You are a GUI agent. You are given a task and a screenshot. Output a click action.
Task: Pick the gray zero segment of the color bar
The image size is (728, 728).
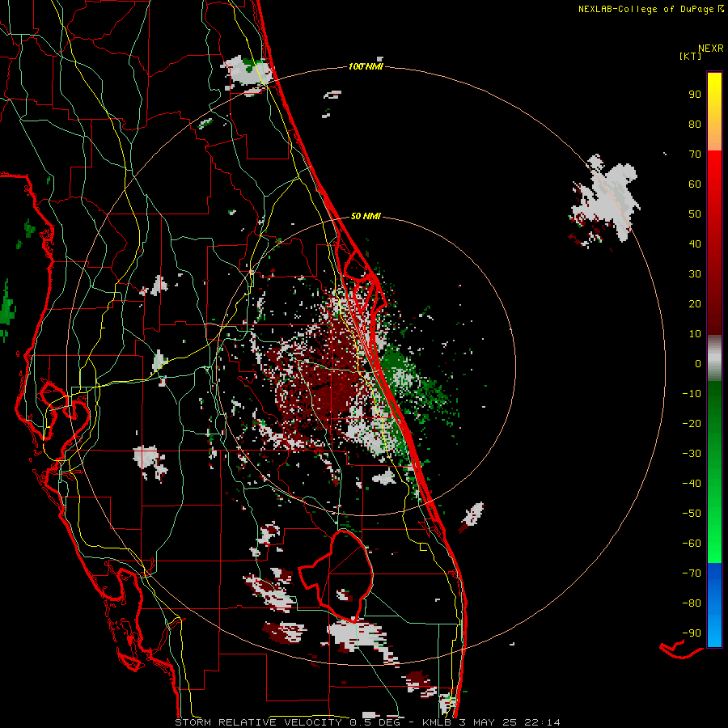coord(714,358)
